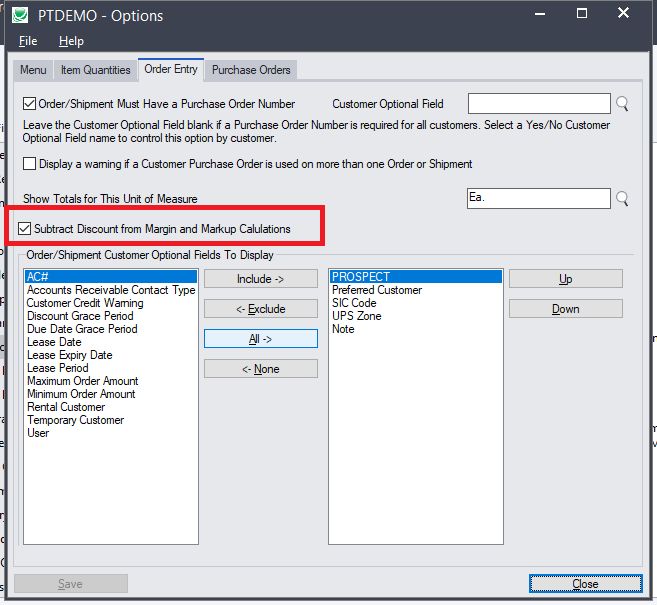
Task: Select SIC Code in displayed fields list
Action: (354, 303)
